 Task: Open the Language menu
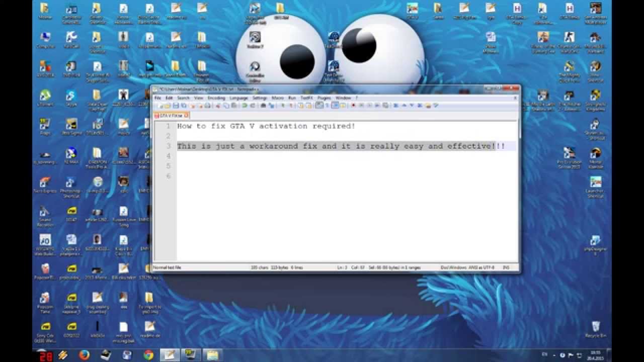click(239, 98)
